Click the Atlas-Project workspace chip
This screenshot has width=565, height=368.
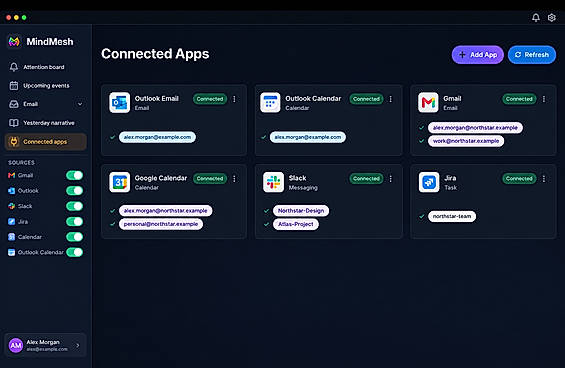(296, 224)
